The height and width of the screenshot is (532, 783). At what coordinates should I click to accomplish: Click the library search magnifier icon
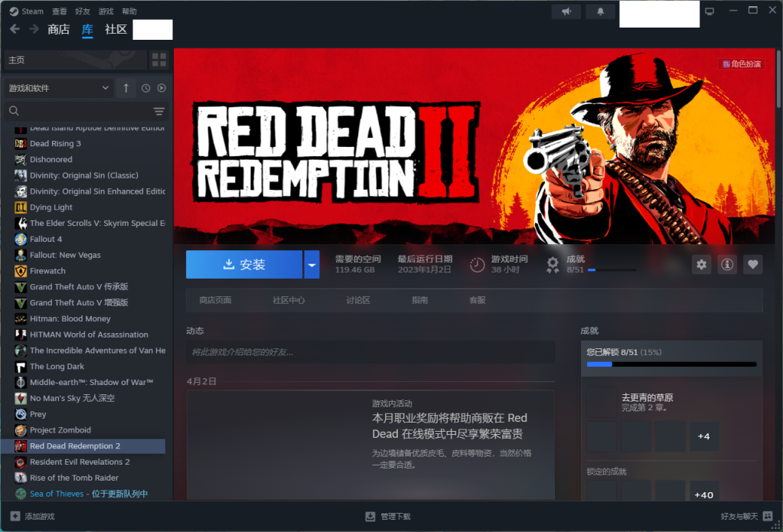(x=14, y=111)
